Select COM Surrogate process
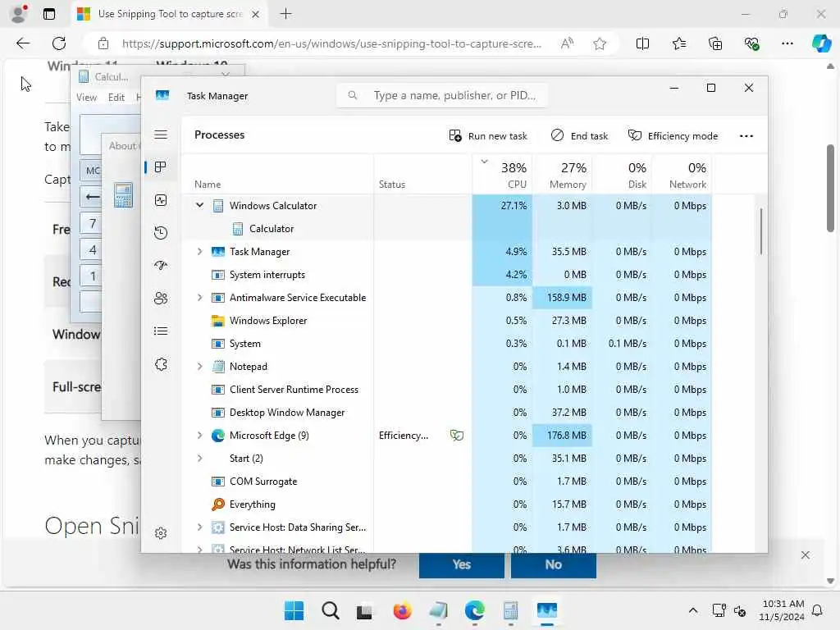Viewport: 840px width, 630px height. (447, 481)
